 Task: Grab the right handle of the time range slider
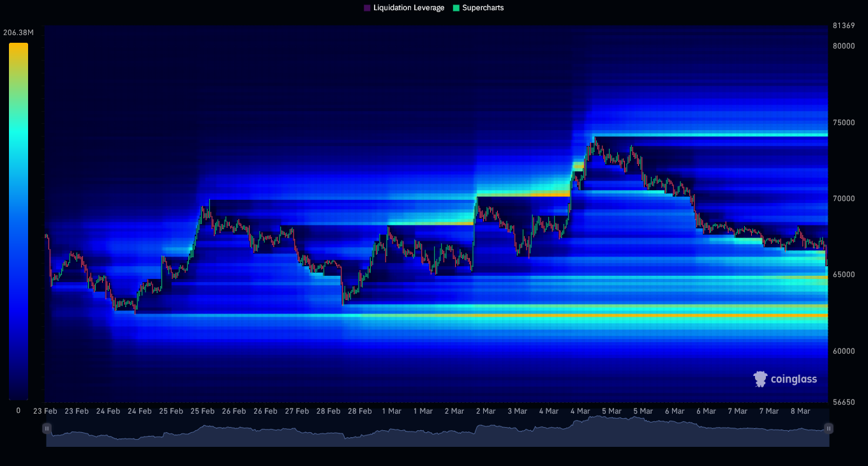(x=829, y=428)
